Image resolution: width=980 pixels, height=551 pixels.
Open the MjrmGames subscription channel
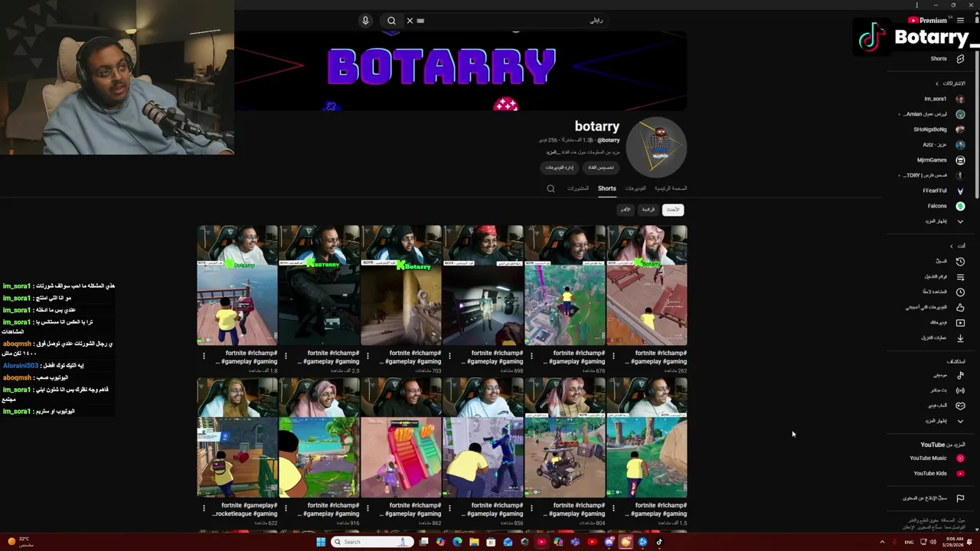941,160
